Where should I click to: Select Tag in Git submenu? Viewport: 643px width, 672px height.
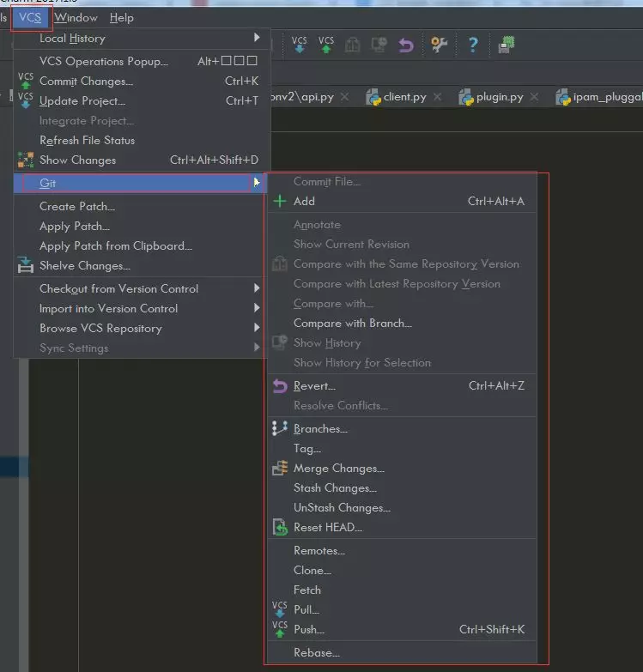click(x=402, y=448)
